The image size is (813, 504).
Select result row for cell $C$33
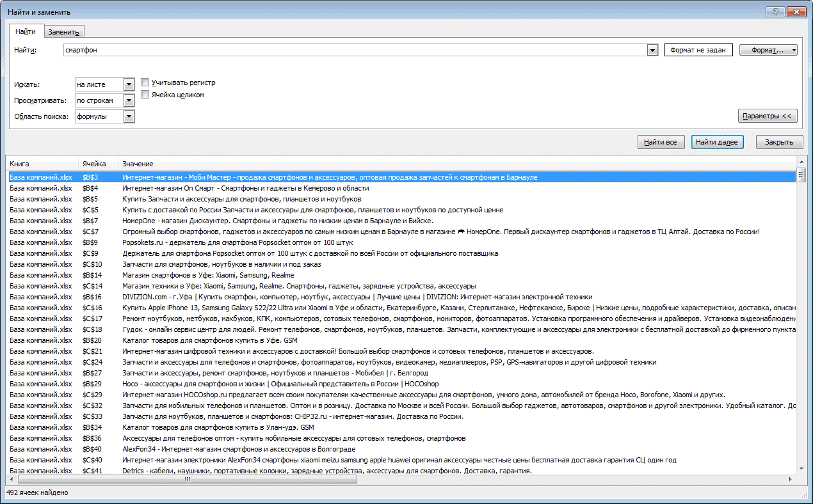click(x=401, y=416)
